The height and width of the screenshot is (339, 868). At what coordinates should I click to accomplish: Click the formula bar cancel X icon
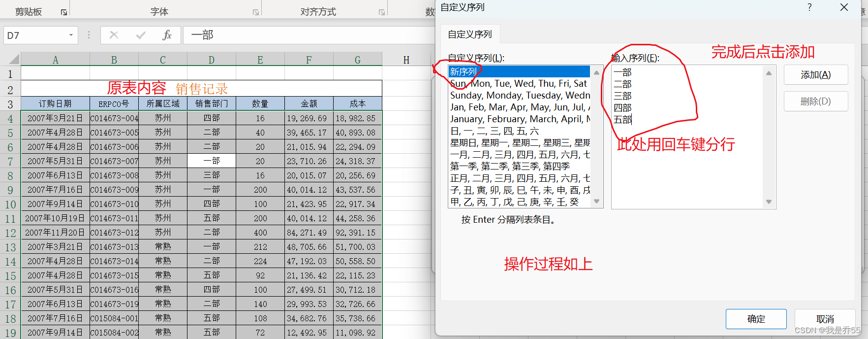click(114, 35)
